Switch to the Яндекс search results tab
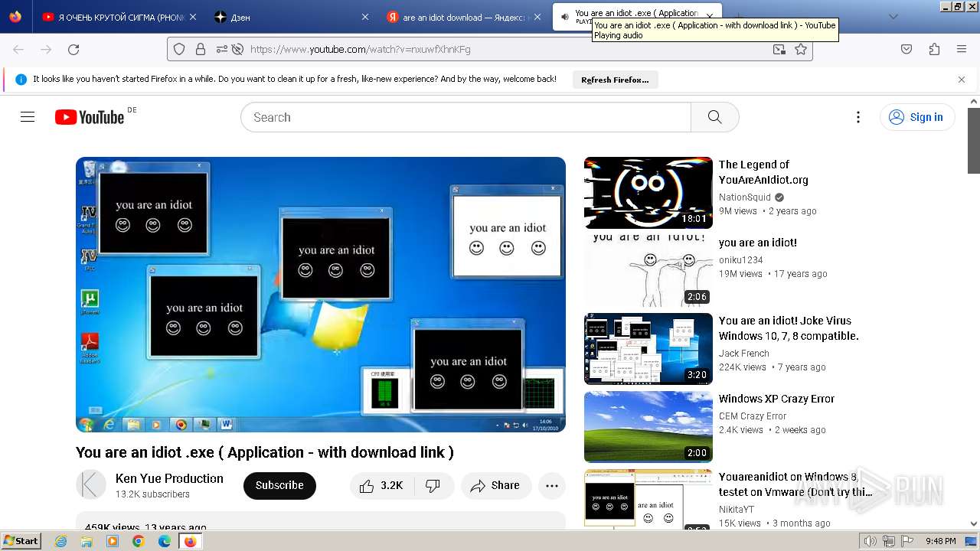 pos(463,17)
